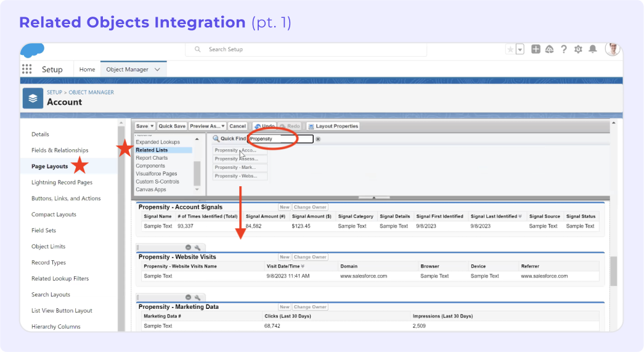Click the palette category list down arrow

tap(197, 189)
